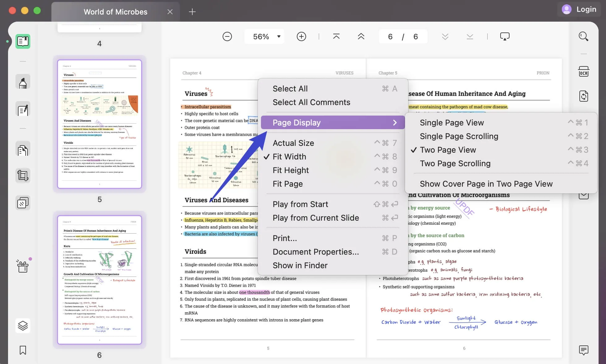Click the highlighter/marker tool icon
The image size is (606, 364).
coord(23,82)
